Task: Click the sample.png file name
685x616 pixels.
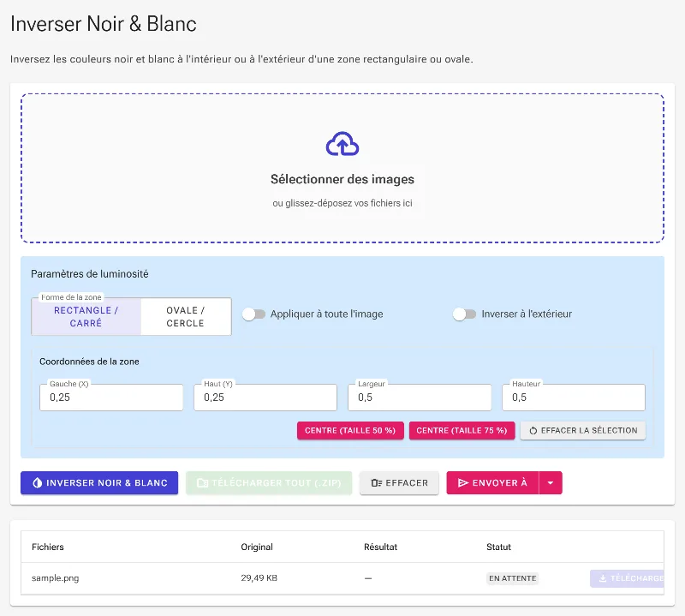Action: click(56, 578)
